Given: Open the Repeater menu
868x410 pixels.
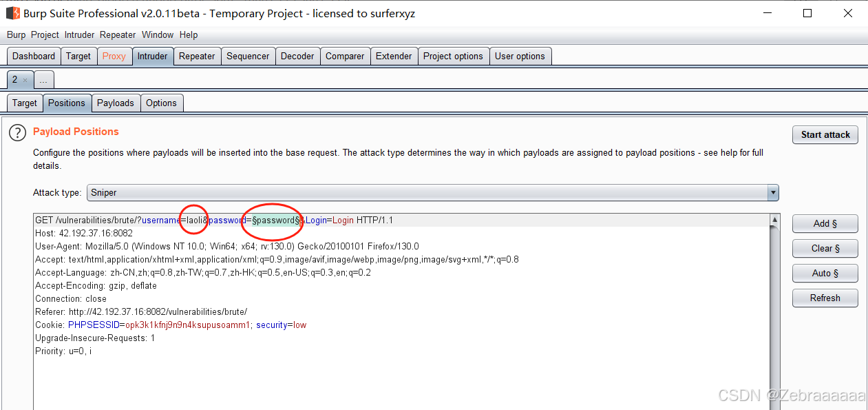Looking at the screenshot, I should pyautogui.click(x=118, y=34).
